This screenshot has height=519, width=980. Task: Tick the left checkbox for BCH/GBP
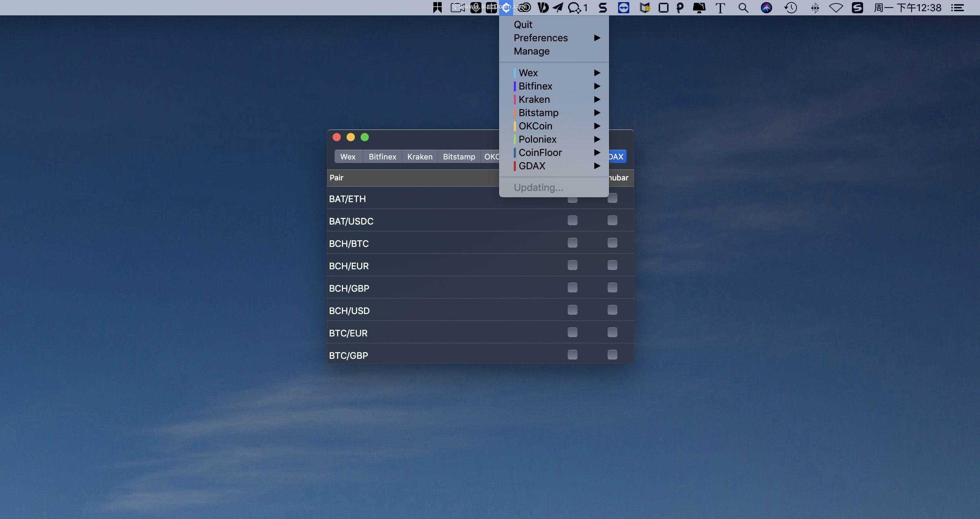click(x=572, y=288)
